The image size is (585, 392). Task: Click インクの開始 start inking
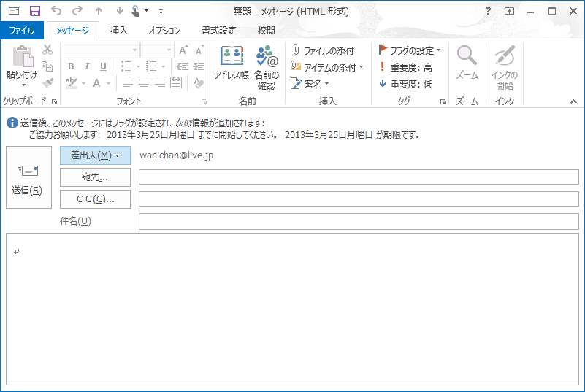click(x=505, y=67)
